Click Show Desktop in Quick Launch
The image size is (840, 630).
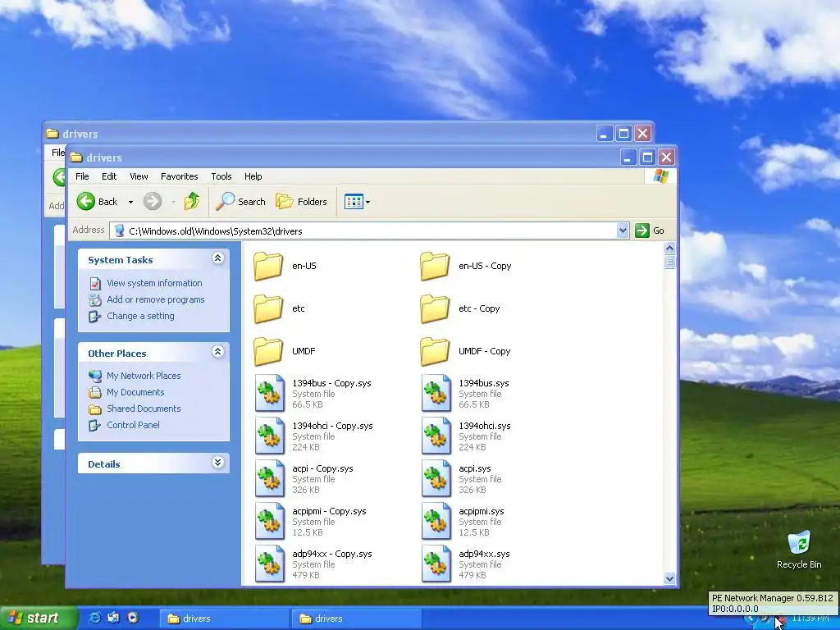click(113, 618)
